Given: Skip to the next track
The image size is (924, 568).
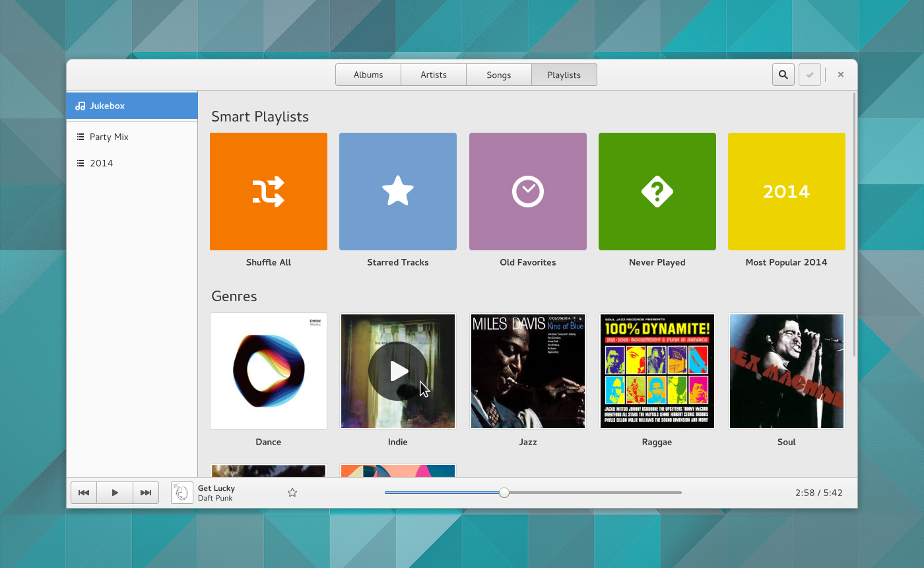Looking at the screenshot, I should tap(146, 493).
